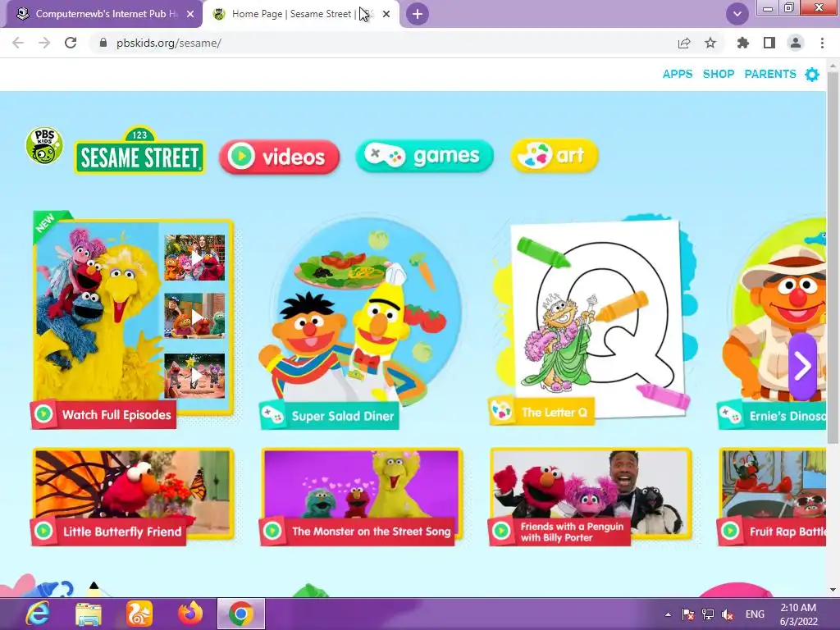The width and height of the screenshot is (840, 630).
Task: Click play icon on Fruit Rap Battle label
Action: (x=729, y=531)
